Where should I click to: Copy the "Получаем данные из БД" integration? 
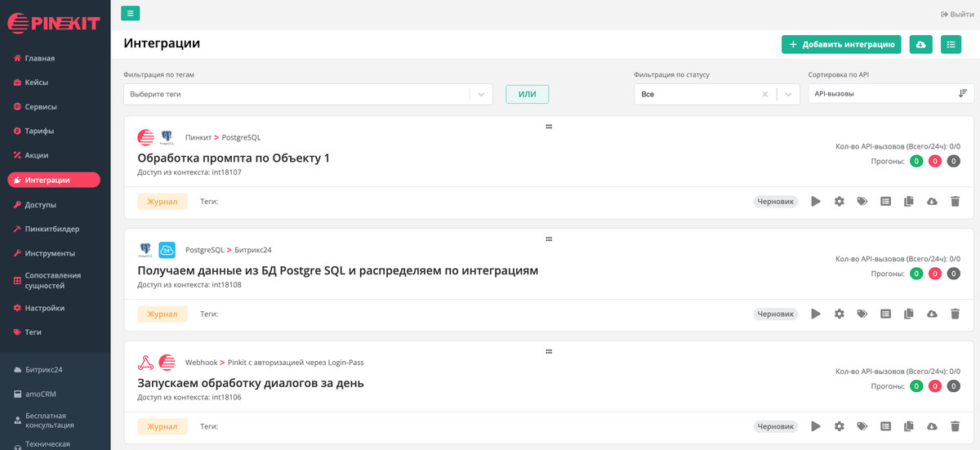tap(908, 314)
